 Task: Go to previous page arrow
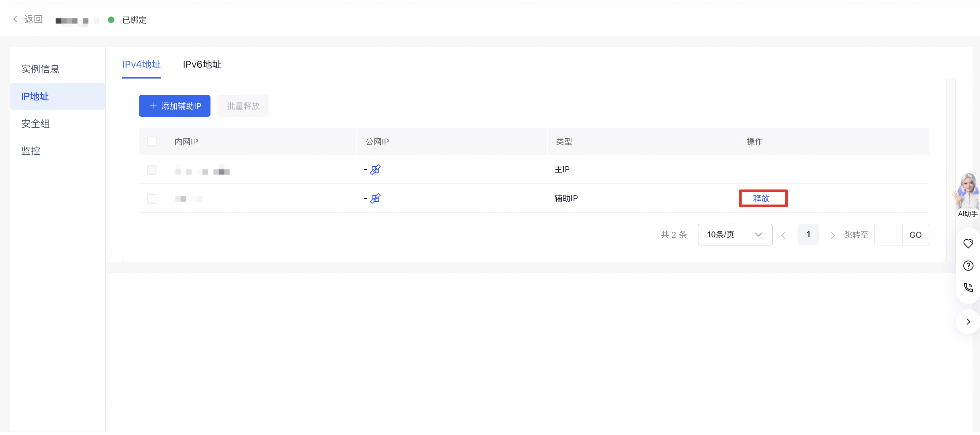click(x=783, y=235)
